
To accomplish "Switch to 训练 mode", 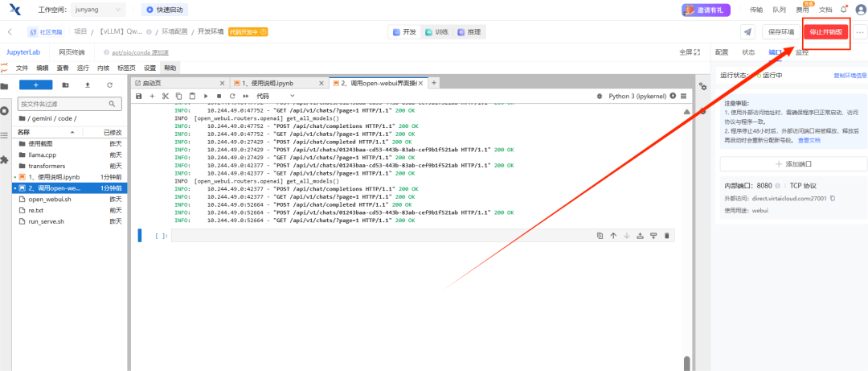I will 436,32.
